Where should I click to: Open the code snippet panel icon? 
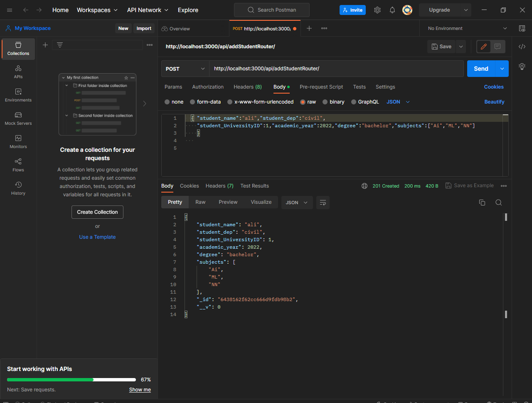(522, 47)
